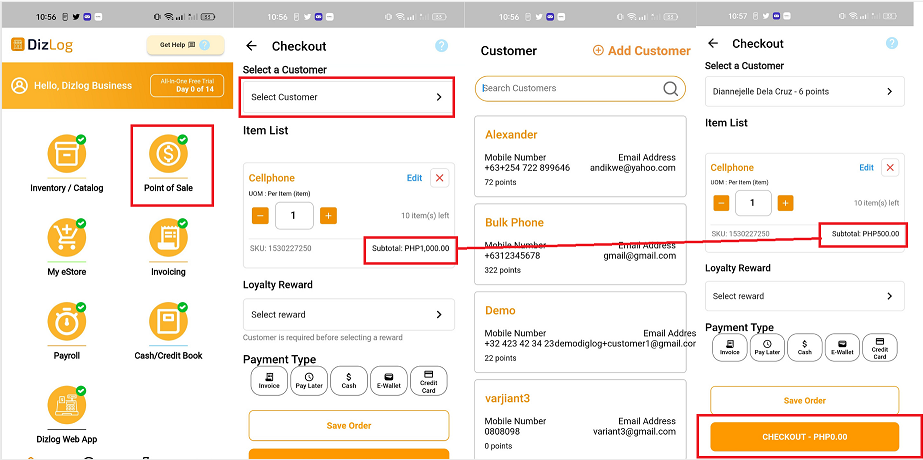Open the Dizlog Web App module
This screenshot has height=460, width=923.
pyautogui.click(x=67, y=415)
